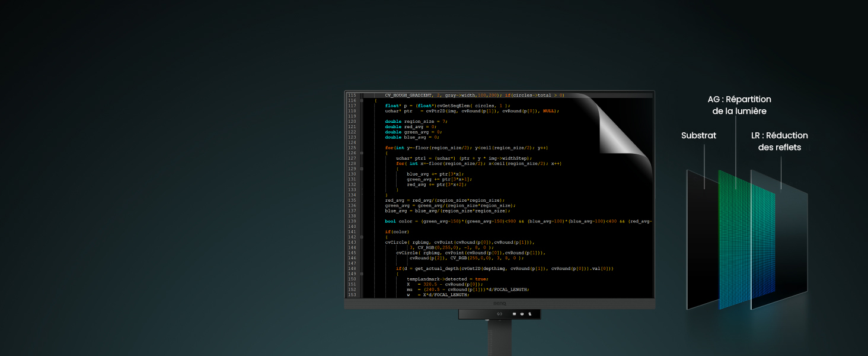Click the coding mode icon under the monitor
Screen dimensions: 868x356
coord(499,314)
